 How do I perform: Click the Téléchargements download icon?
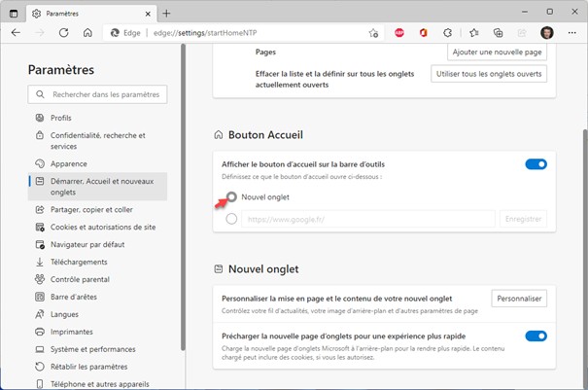(40, 262)
